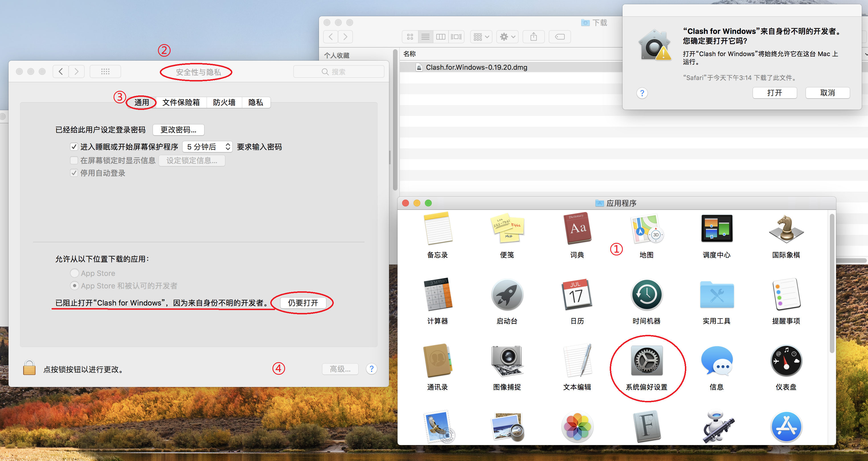Go forward in Security & Privacy window
The image size is (868, 461).
(77, 71)
